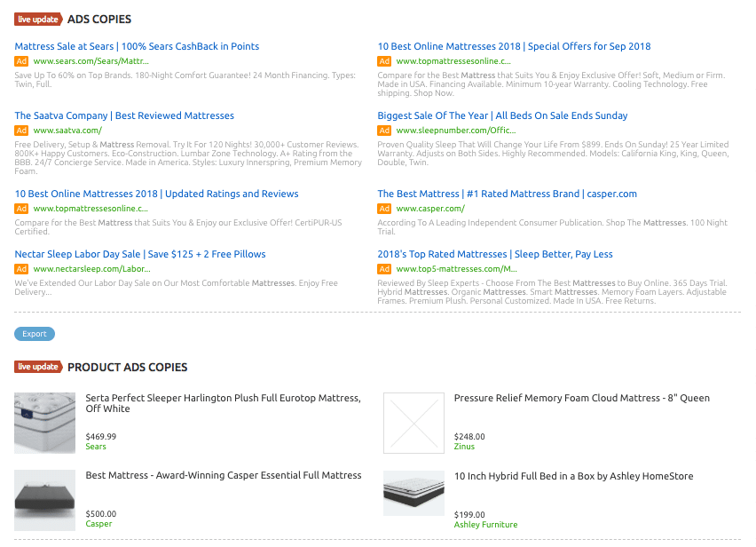This screenshot has width=756, height=547.
Task: Open the Mattress Sale at Sears ad title
Action: (x=137, y=46)
